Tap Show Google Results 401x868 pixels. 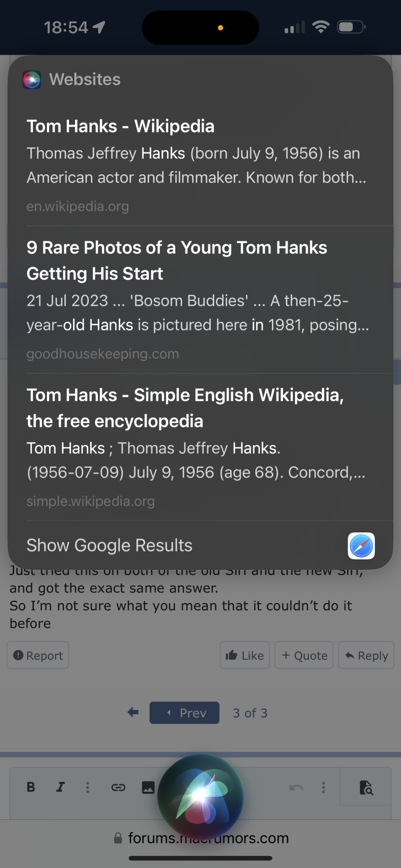click(109, 546)
